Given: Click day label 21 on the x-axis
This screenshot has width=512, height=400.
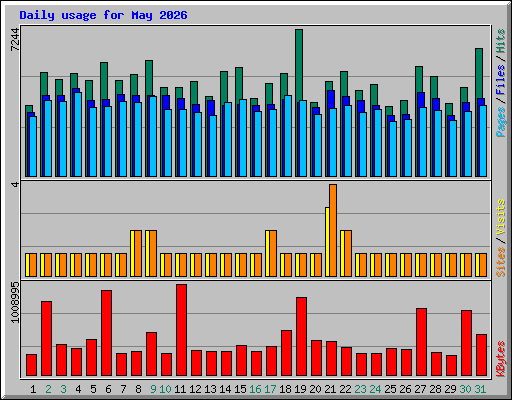Looking at the screenshot, I should point(330,389).
